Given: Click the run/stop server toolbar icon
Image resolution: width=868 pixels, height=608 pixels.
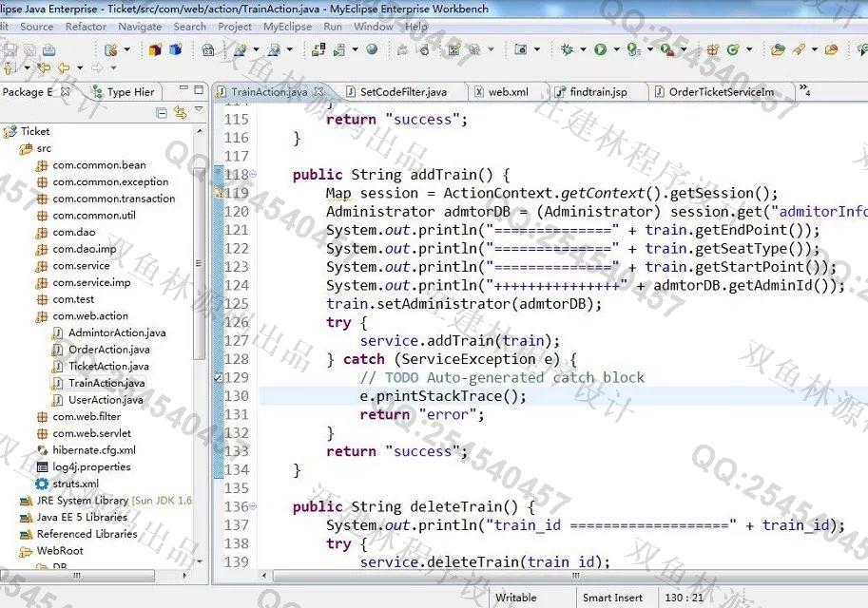Looking at the screenshot, I should (x=339, y=50).
